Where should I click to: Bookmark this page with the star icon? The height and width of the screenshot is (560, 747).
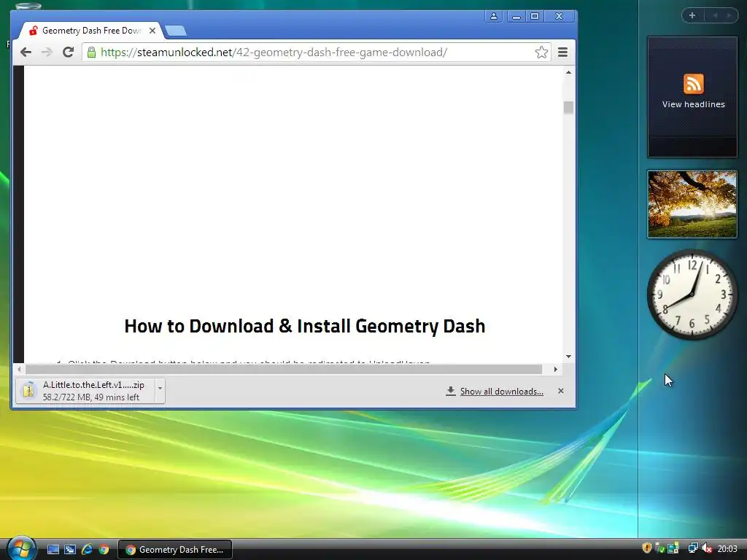pyautogui.click(x=541, y=52)
